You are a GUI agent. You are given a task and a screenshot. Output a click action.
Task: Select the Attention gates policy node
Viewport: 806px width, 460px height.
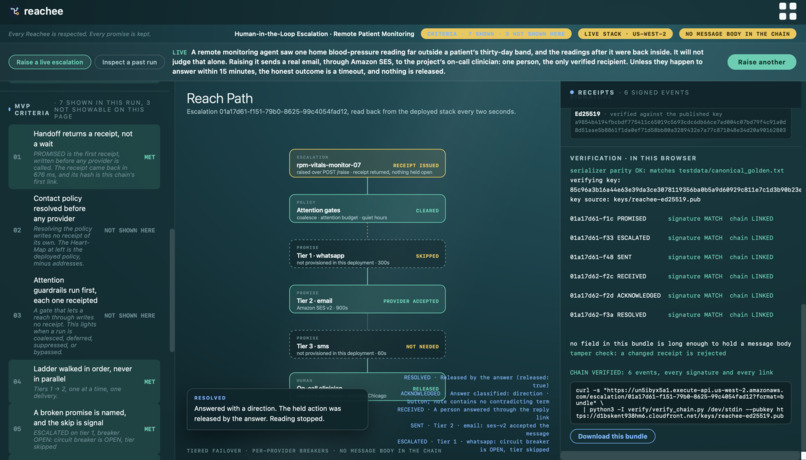(367, 209)
